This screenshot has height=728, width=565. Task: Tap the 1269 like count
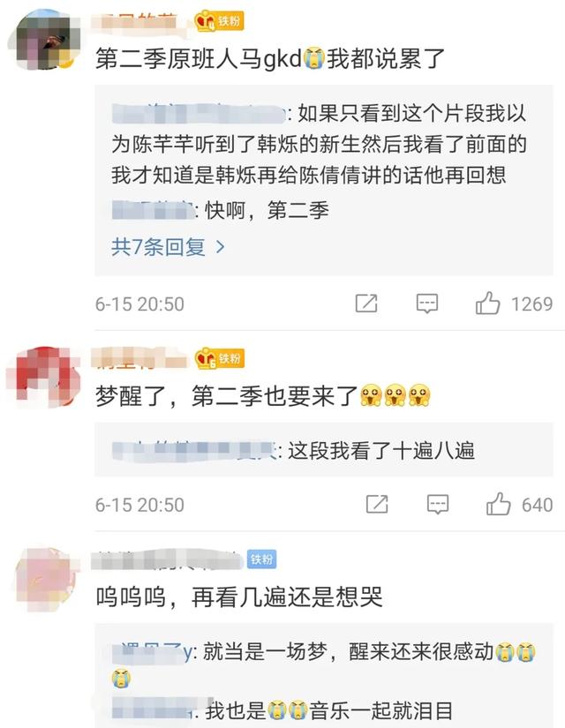(x=532, y=304)
